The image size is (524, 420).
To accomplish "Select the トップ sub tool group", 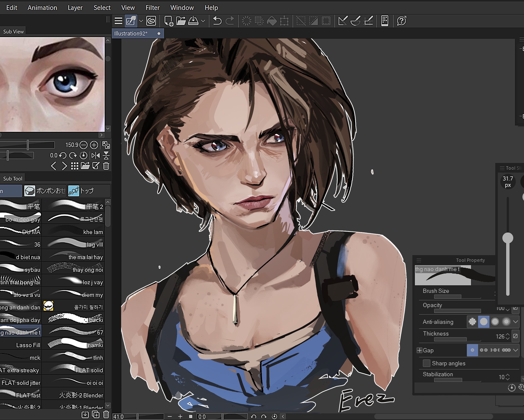I will pyautogui.click(x=89, y=191).
